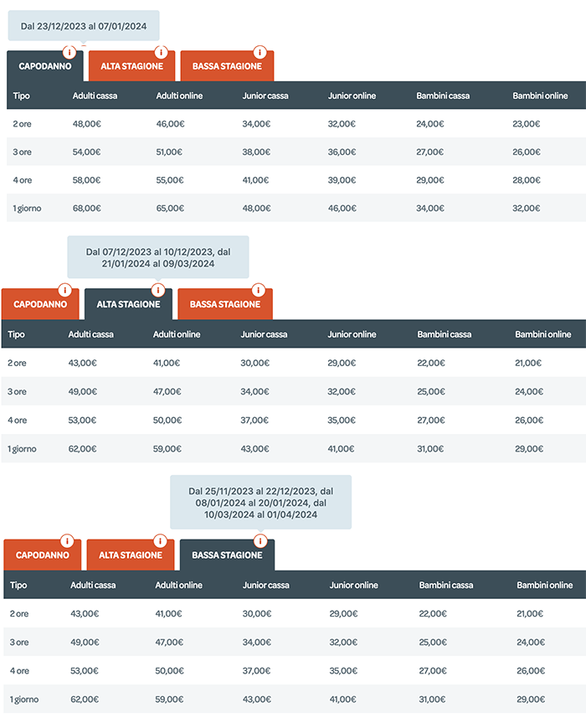The height and width of the screenshot is (728, 586).
Task: Click Alta Stagione info icon in Bassa Stagione table
Action: [x=160, y=540]
